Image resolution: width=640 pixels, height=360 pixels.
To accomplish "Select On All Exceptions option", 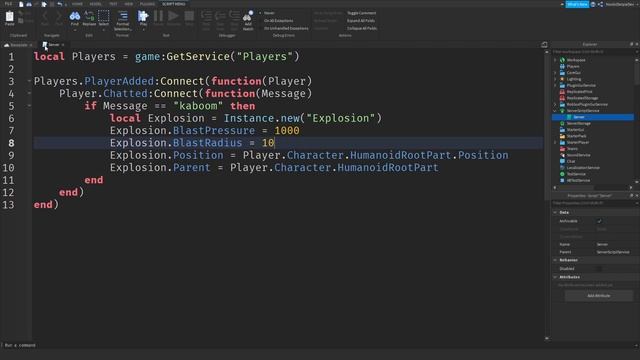I will point(278,20).
